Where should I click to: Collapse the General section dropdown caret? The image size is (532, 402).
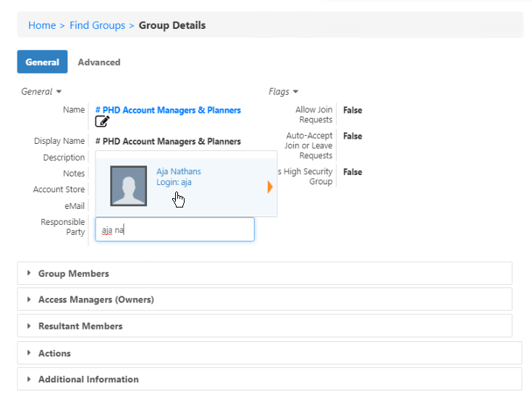[59, 92]
